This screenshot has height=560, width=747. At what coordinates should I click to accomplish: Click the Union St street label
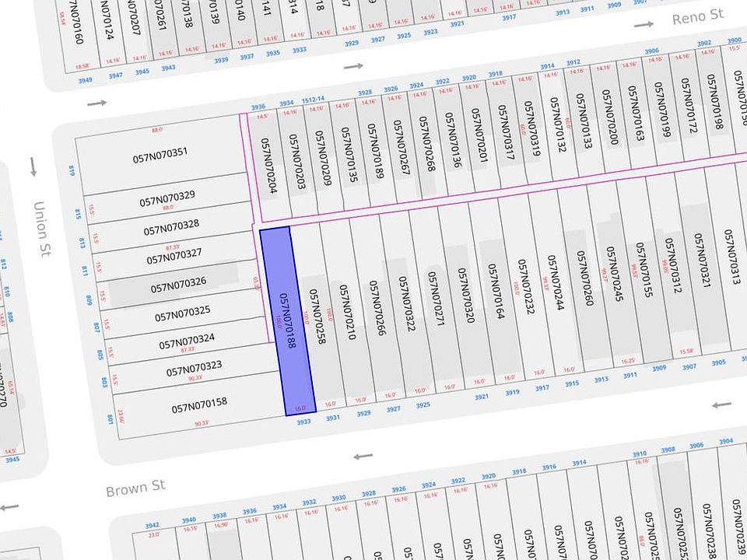42,229
